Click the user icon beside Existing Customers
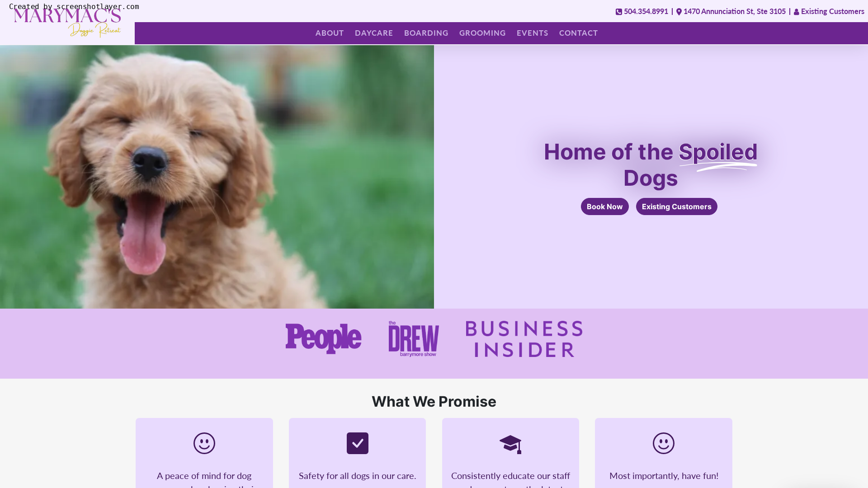Image resolution: width=868 pixels, height=488 pixels. pos(796,12)
